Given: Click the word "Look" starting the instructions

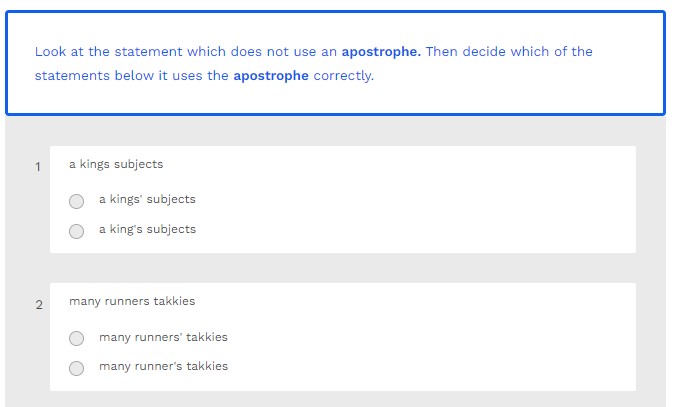Looking at the screenshot, I should pyautogui.click(x=50, y=52).
